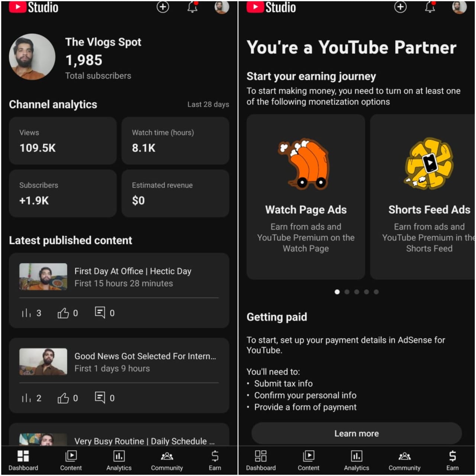Screen dimensions: 476x476
Task: Select Content tab on left screen
Action: 71,460
